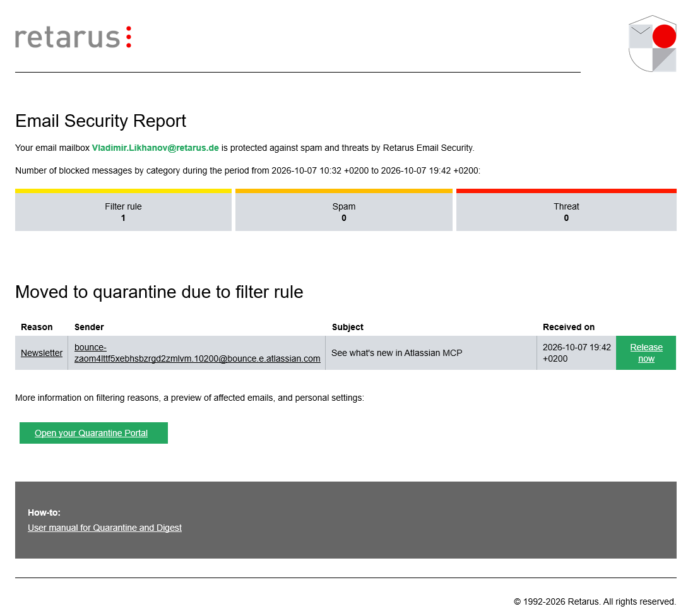
Task: Click the email security shield icon
Action: (652, 44)
